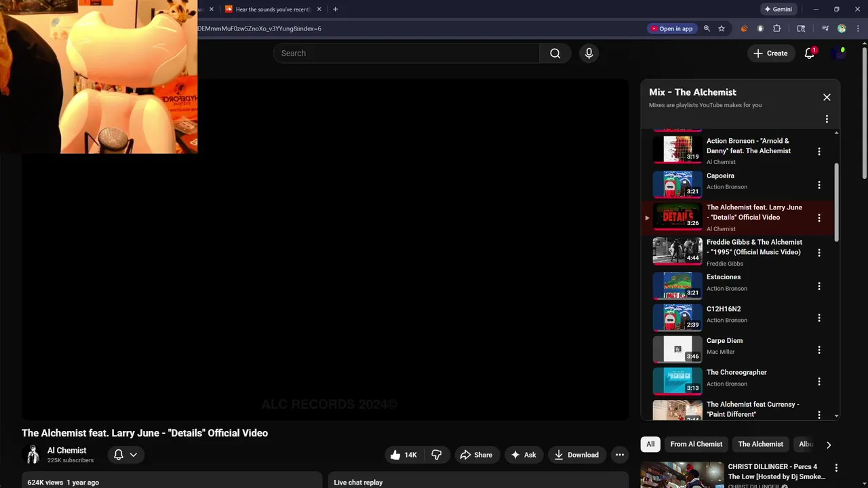Open a new browser tab with plus

pyautogui.click(x=335, y=9)
